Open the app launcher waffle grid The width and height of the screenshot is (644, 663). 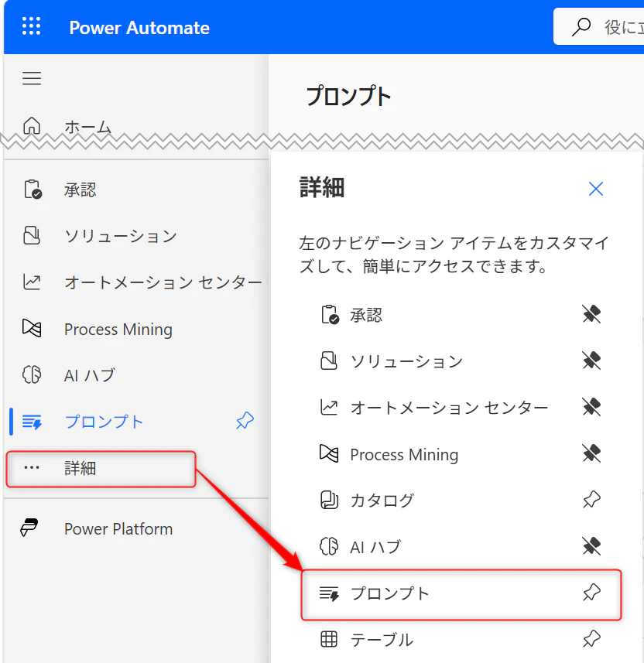31,26
